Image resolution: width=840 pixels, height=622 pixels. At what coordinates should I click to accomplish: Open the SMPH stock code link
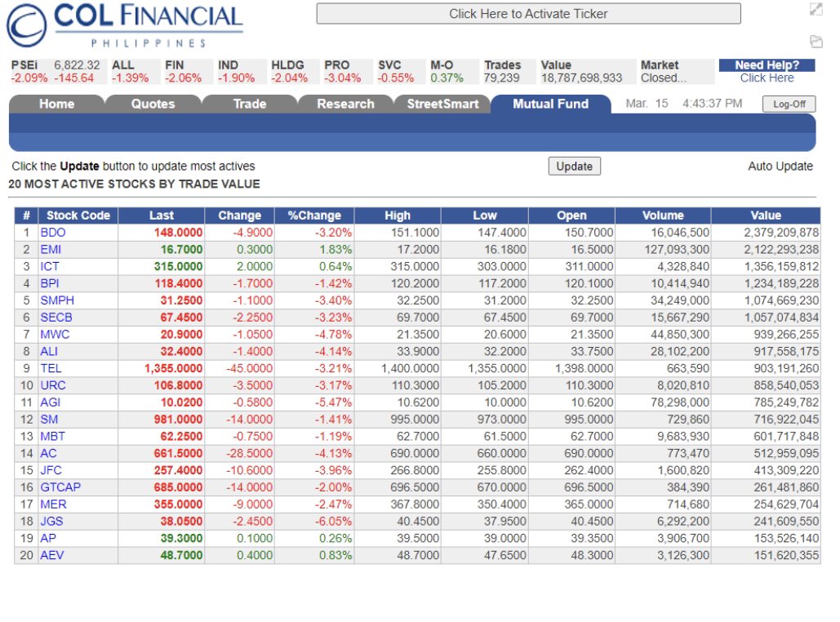point(57,300)
